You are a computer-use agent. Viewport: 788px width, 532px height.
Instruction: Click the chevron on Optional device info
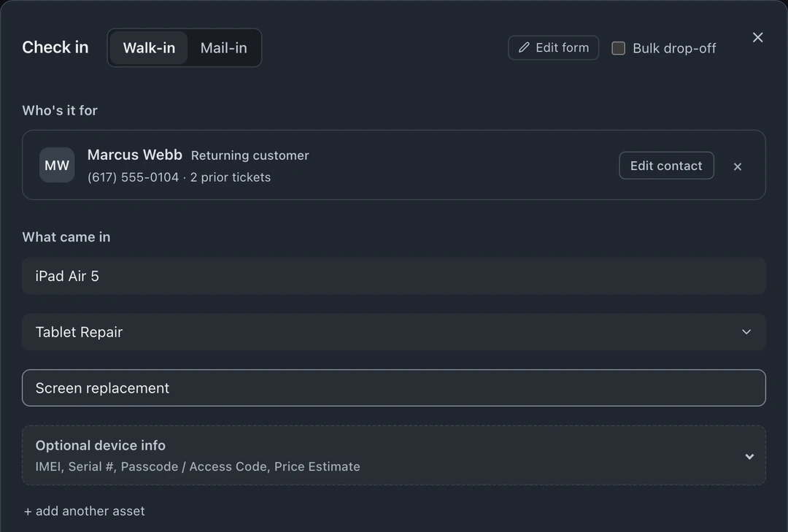749,457
